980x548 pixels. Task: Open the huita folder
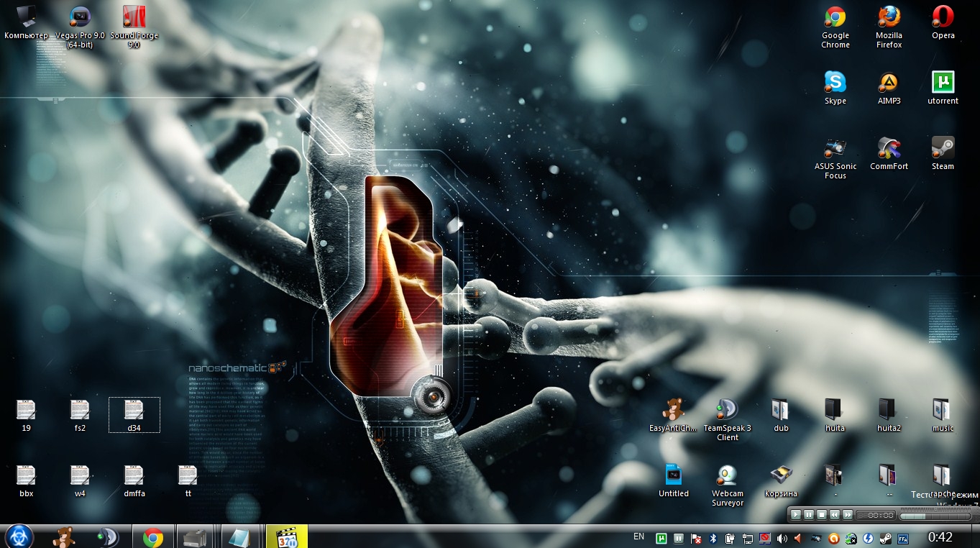[x=835, y=416]
